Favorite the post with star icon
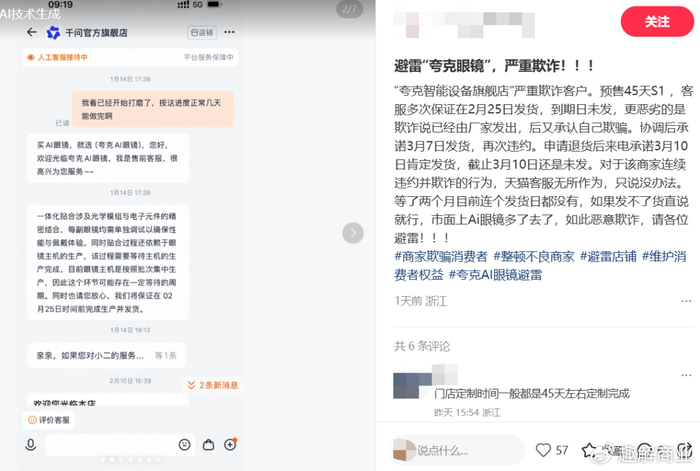The image size is (700, 471). click(x=589, y=450)
